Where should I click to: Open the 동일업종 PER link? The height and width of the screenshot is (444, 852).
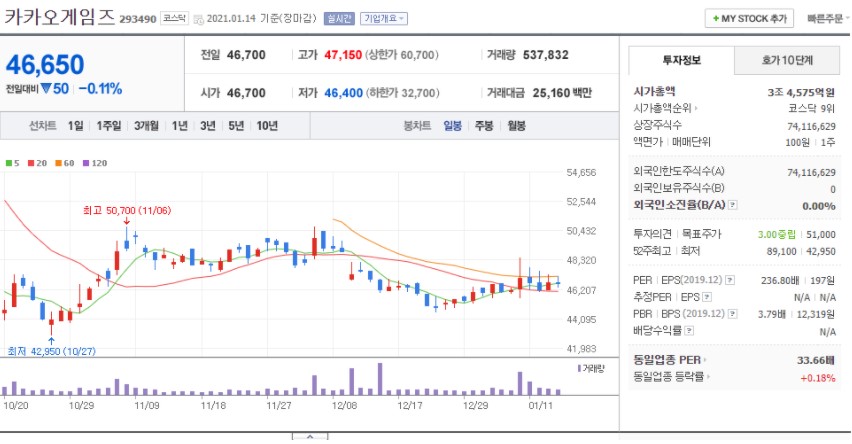(670, 360)
